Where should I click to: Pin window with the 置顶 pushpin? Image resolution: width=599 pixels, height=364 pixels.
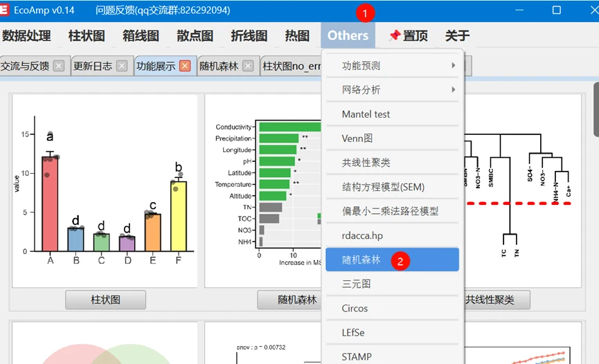pos(408,36)
